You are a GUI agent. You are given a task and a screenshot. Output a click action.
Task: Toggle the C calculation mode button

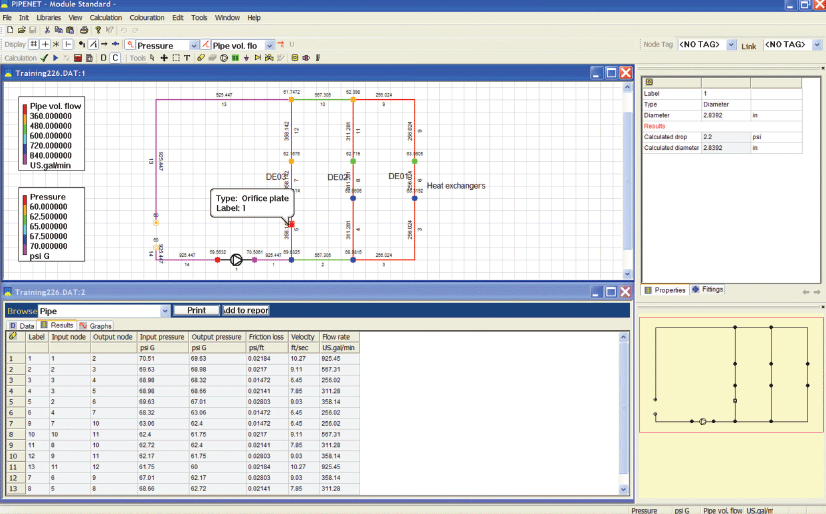[115, 58]
